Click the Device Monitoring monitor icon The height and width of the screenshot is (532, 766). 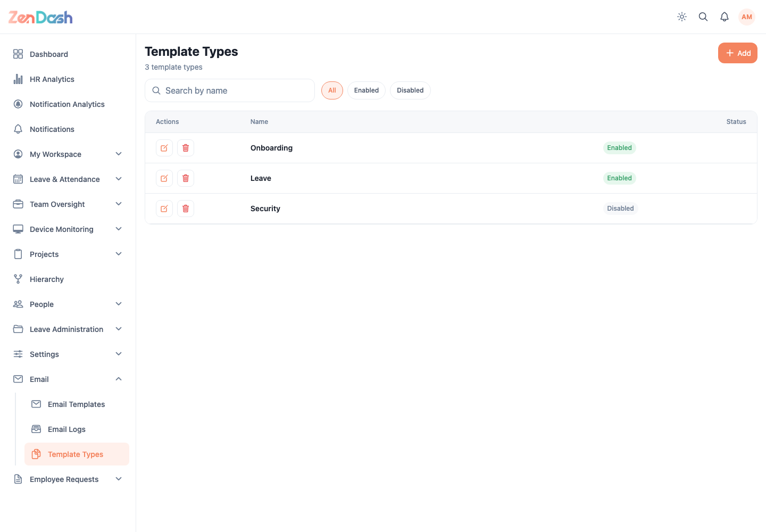[x=18, y=229]
